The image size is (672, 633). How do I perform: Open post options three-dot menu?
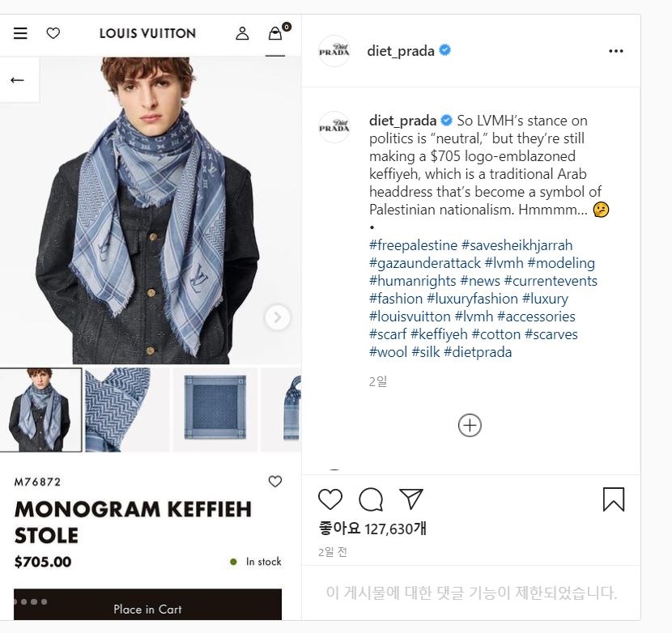tap(616, 51)
